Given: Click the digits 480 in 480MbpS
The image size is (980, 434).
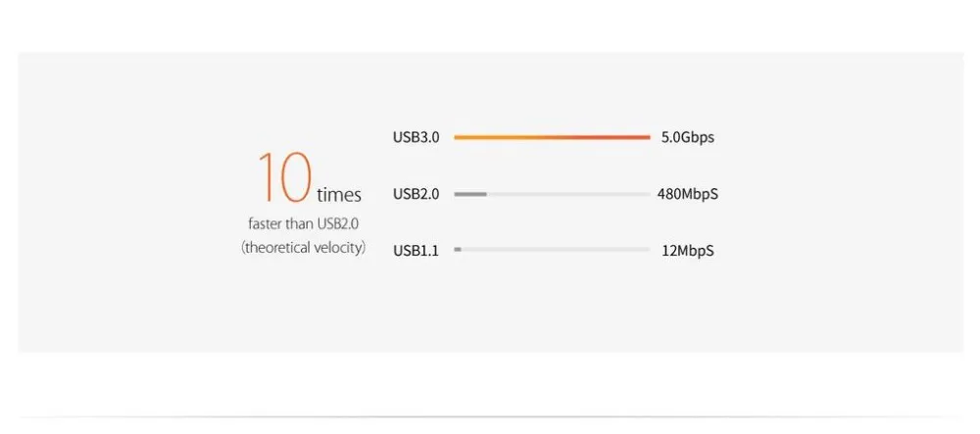Looking at the screenshot, I should coord(668,194).
